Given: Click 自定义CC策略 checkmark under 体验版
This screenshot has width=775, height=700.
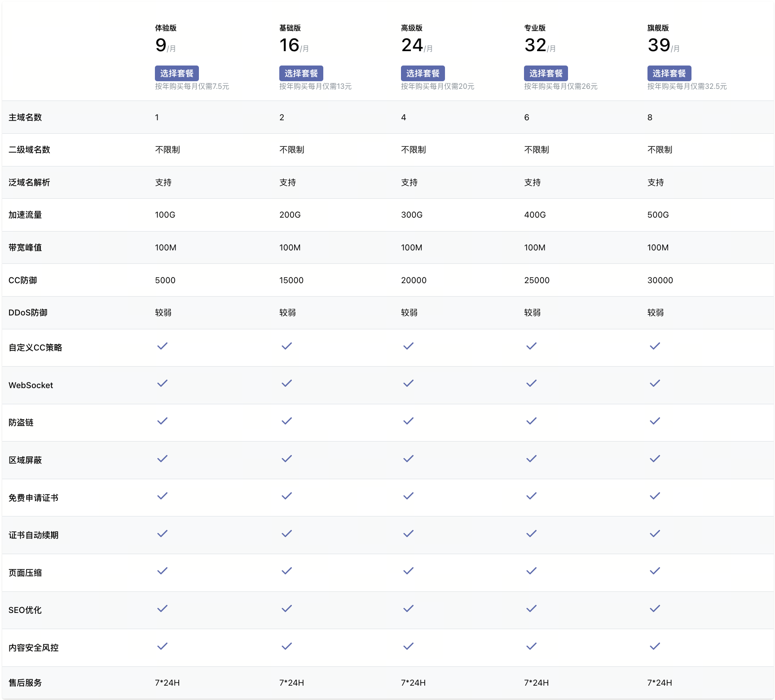Looking at the screenshot, I should 162,346.
